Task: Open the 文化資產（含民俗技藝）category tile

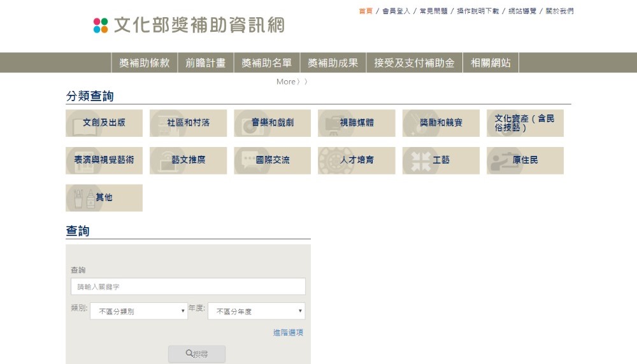Action: click(x=525, y=123)
